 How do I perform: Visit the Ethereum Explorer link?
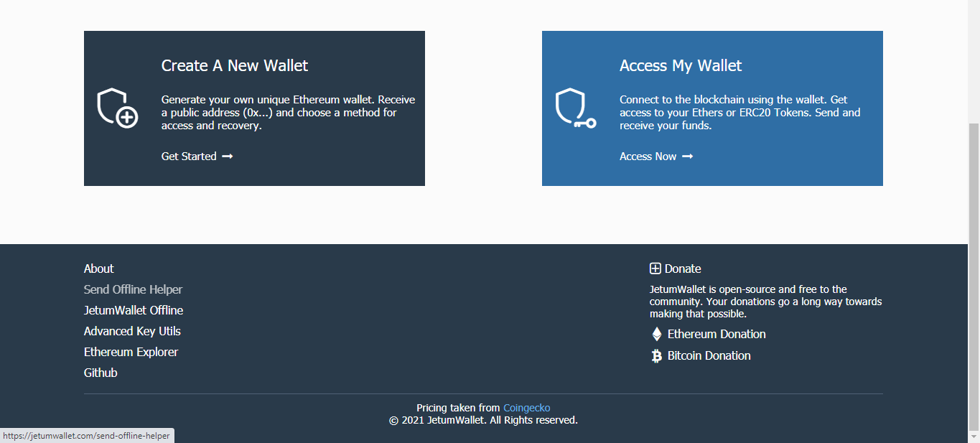click(x=131, y=352)
